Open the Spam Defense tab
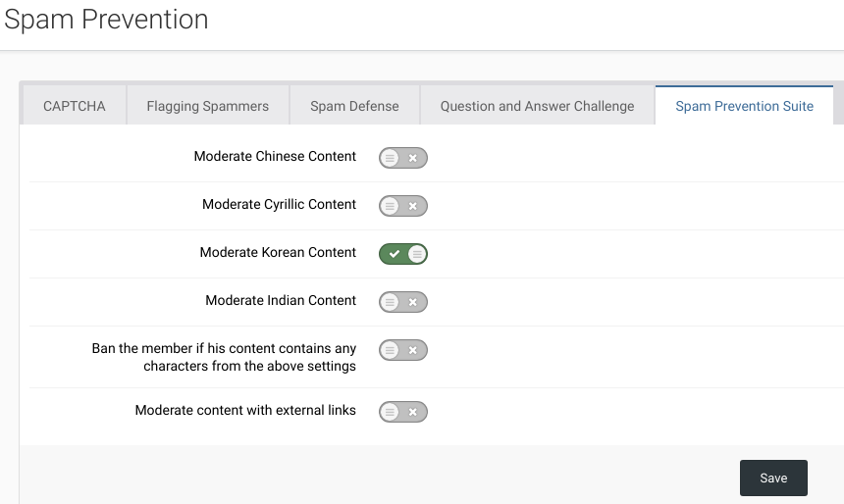844x504 pixels. click(354, 106)
